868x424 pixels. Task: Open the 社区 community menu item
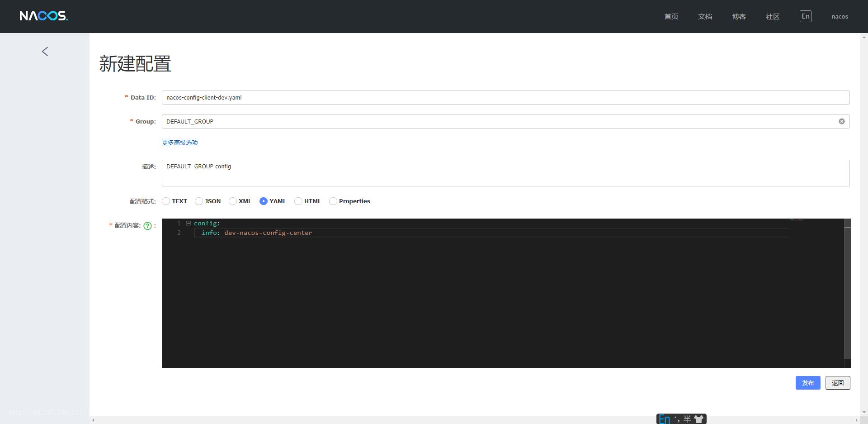click(773, 16)
